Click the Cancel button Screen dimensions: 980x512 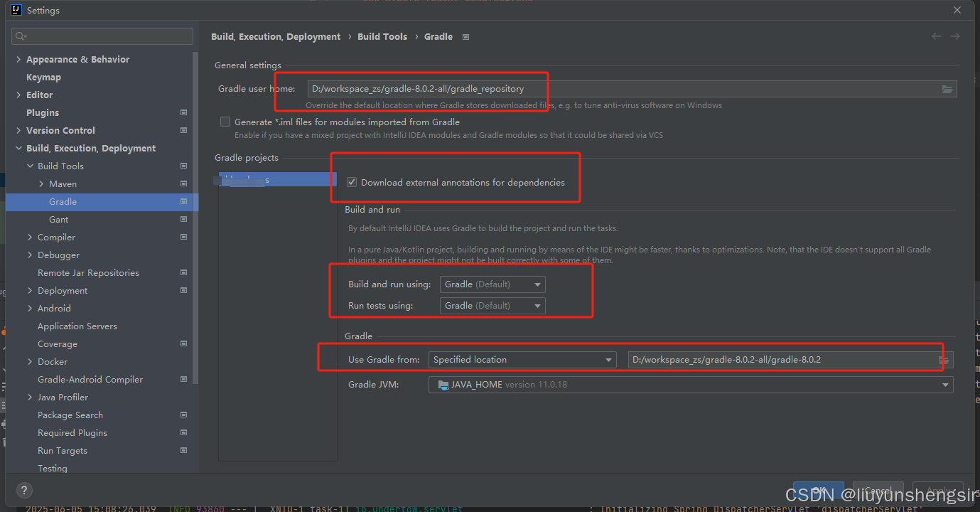(878, 491)
